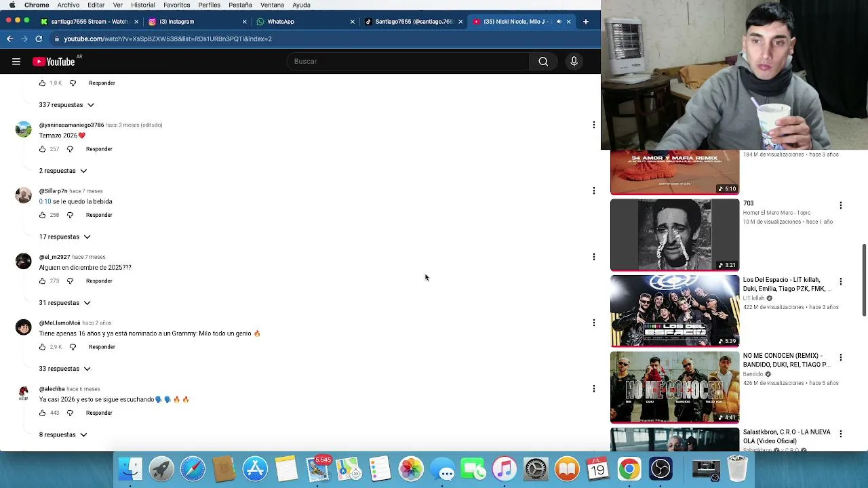The image size is (868, 488).
Task: Like the @Mel.lamoMoii comment with 2,9 K
Action: (x=42, y=347)
